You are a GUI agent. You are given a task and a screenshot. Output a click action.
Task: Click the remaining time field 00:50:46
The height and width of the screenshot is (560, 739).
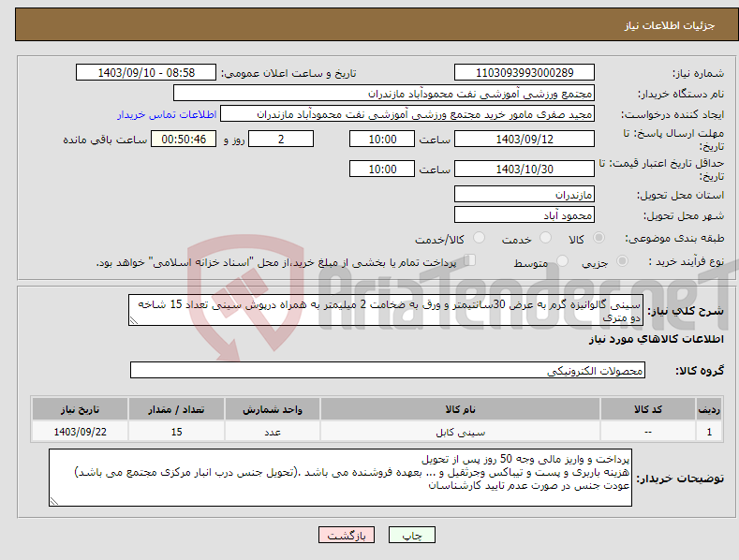184,139
